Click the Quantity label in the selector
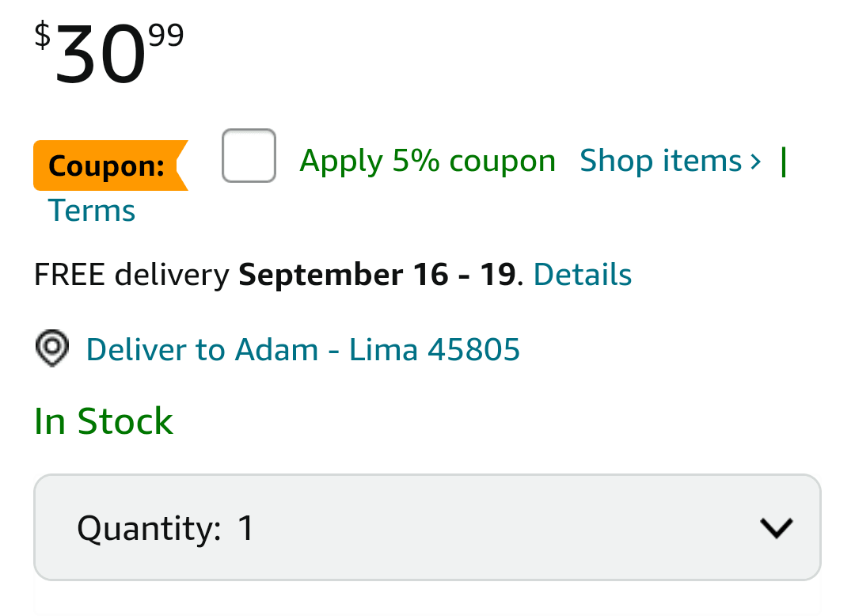The height and width of the screenshot is (616, 855). point(149,529)
